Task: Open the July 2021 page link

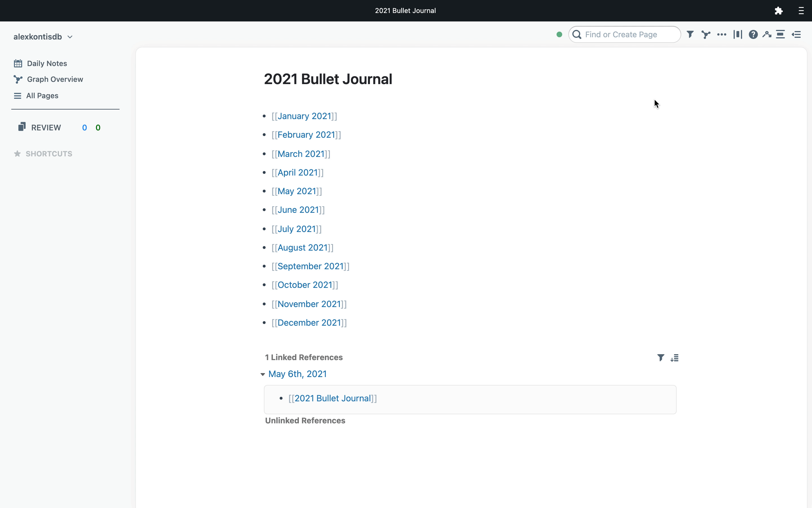Action: [x=297, y=229]
